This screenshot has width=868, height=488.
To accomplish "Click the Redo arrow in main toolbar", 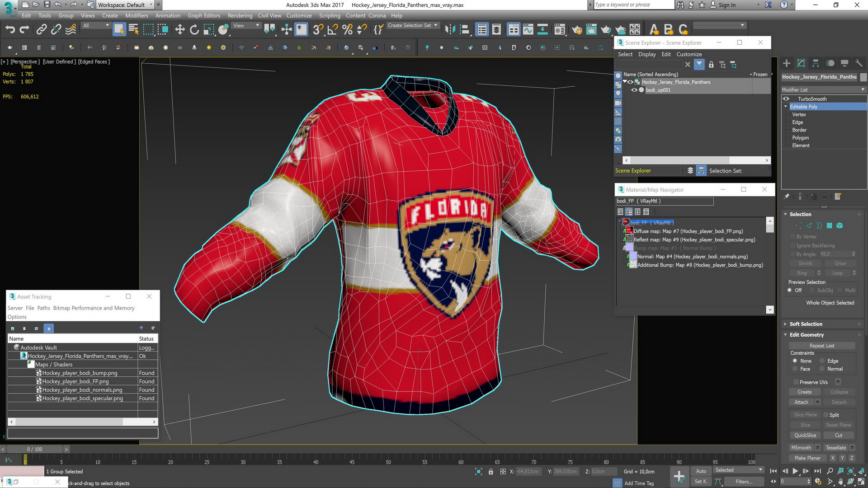I will [24, 30].
